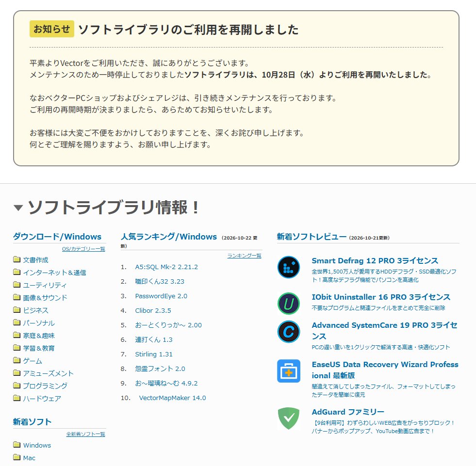Open 人気ランキング/Windows heading link
This screenshot has width=476, height=466.
169,236
